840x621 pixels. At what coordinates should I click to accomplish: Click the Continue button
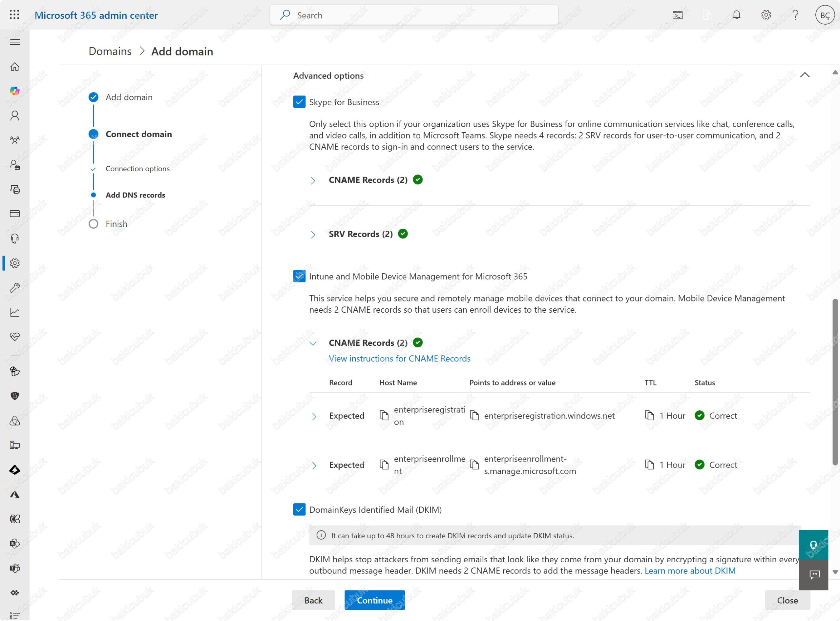click(x=374, y=600)
